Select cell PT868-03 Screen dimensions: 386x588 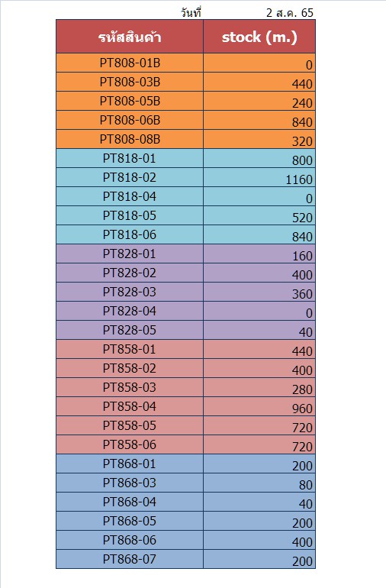130,483
